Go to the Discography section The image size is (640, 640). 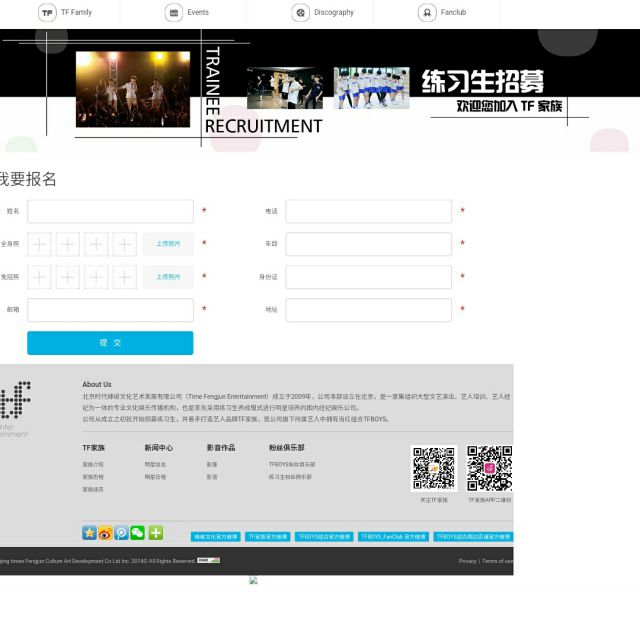click(x=322, y=13)
